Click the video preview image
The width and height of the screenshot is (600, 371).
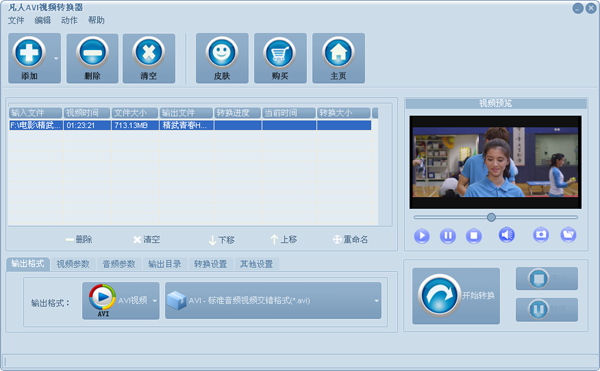pos(495,162)
